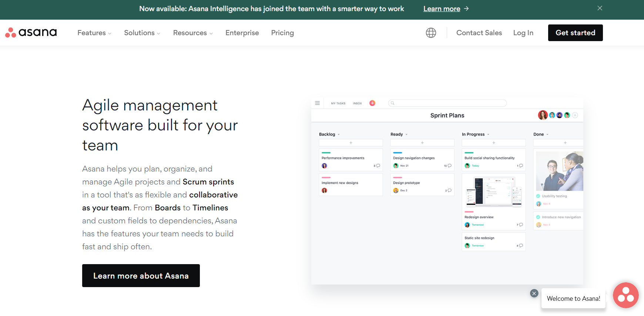This screenshot has height=316, width=644.
Task: Expand the Features menu
Action: point(94,33)
